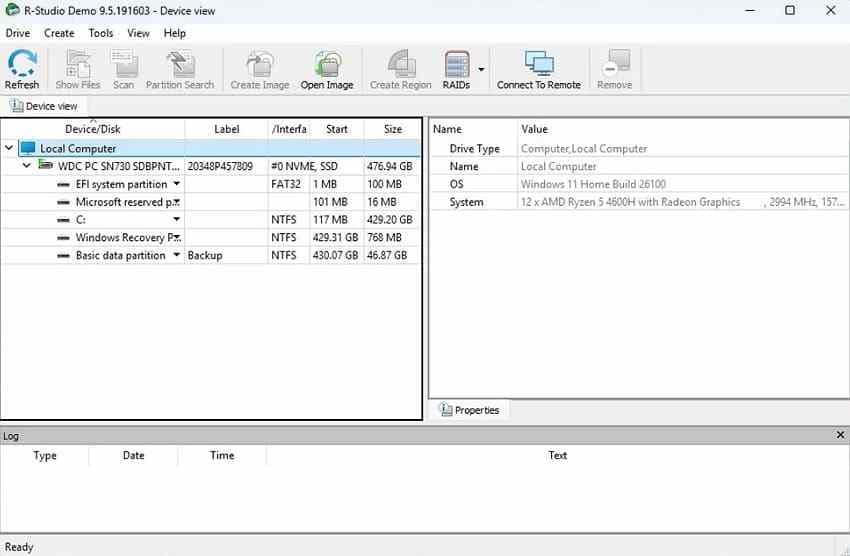Click the properties Name column header
The height and width of the screenshot is (556, 850).
(447, 129)
